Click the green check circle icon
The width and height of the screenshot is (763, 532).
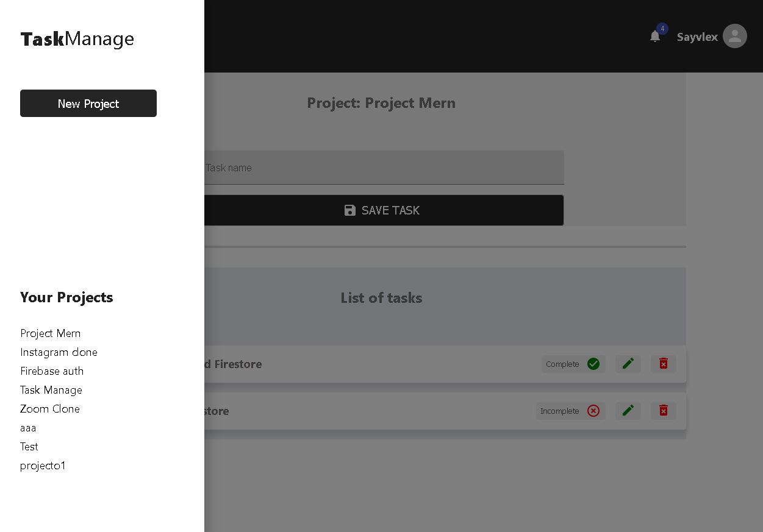(593, 364)
